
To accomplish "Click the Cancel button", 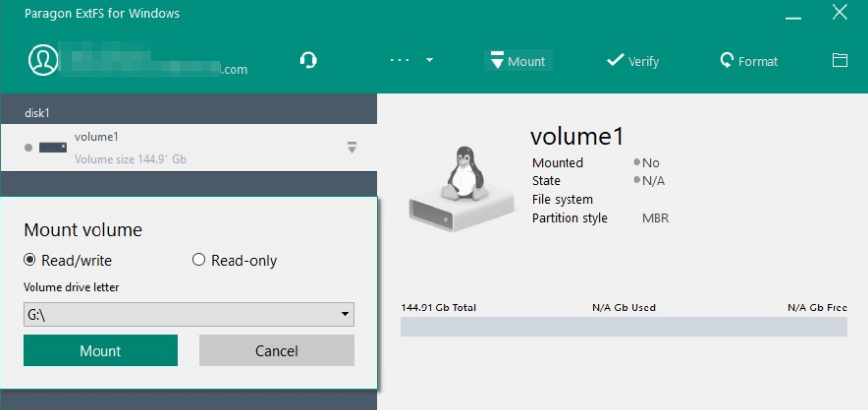I will tap(276, 350).
